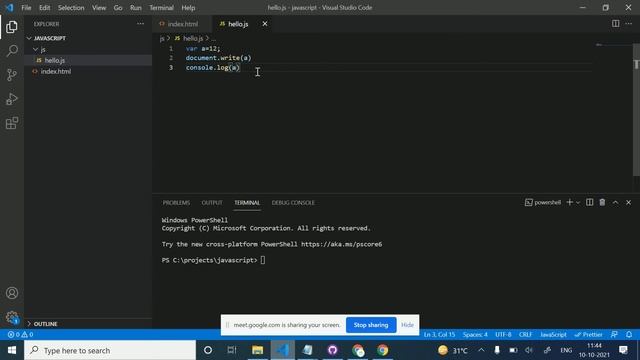Open the View menu
The width and height of the screenshot is (640, 360).
click(x=99, y=7)
